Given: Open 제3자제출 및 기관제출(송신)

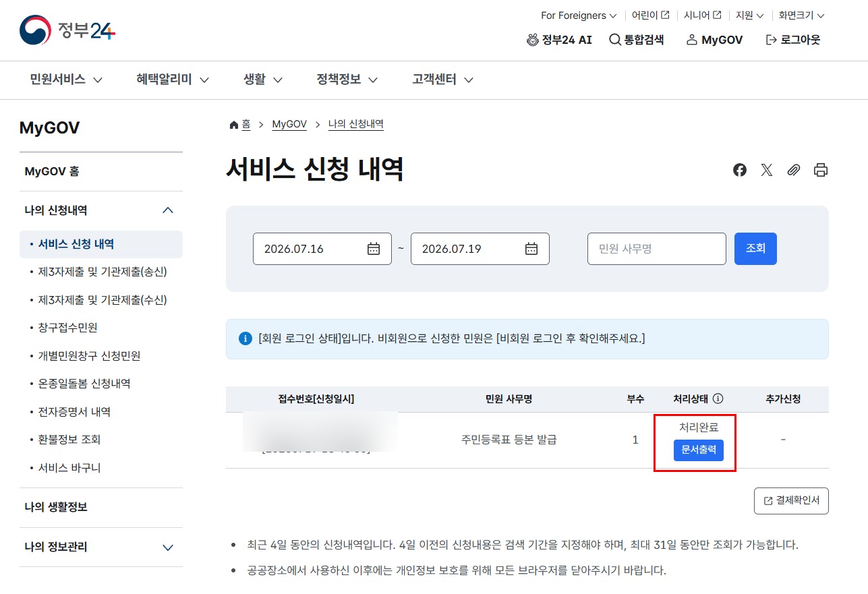Looking at the screenshot, I should pyautogui.click(x=102, y=272).
